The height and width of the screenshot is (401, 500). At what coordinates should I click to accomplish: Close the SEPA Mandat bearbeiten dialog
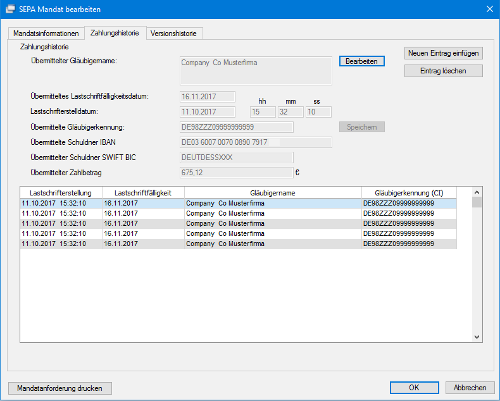(490, 9)
